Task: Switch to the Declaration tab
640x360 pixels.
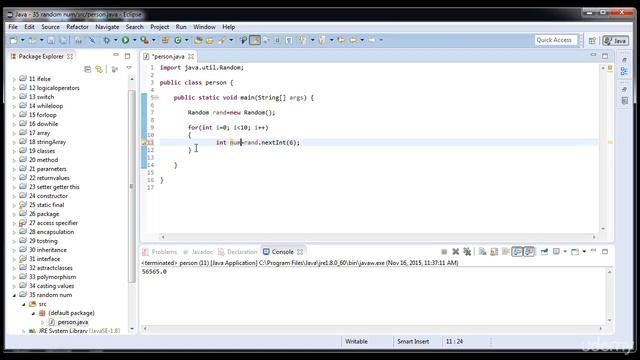Action: [238, 252]
